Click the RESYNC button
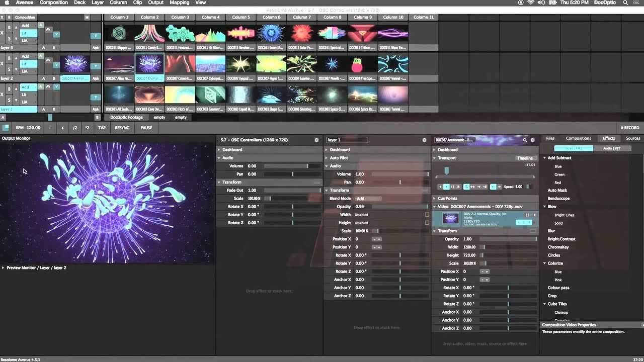644x362 pixels. (123, 128)
